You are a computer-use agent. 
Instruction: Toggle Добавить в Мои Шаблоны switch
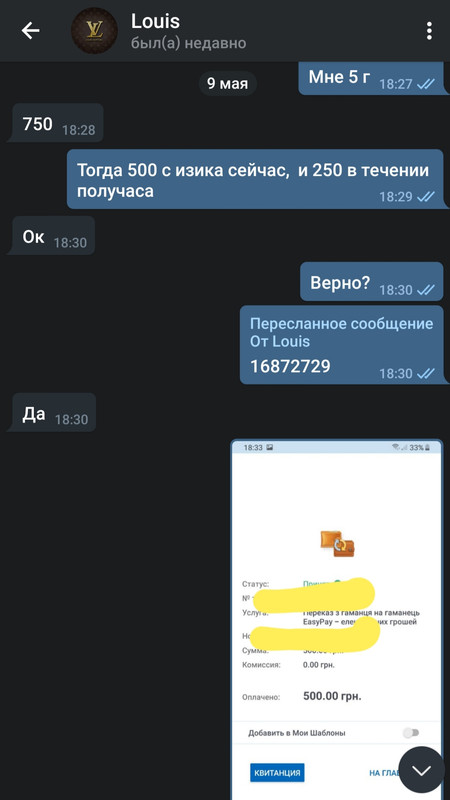[411, 733]
